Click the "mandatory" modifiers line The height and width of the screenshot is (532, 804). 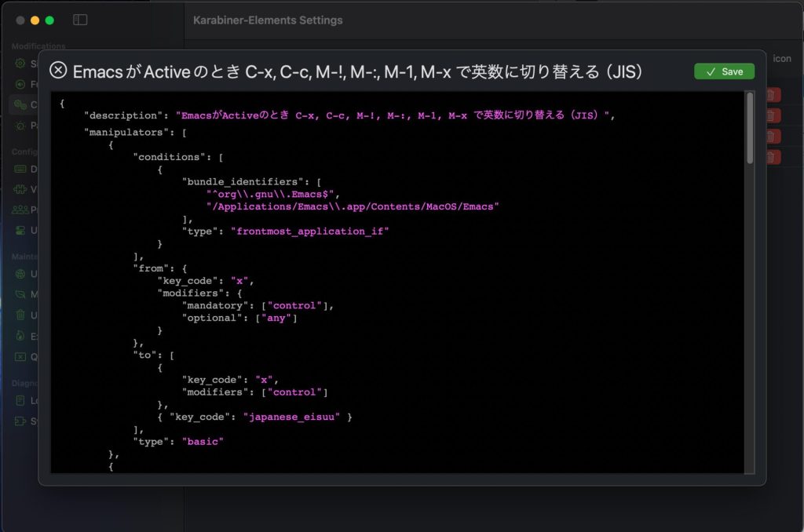(x=258, y=305)
